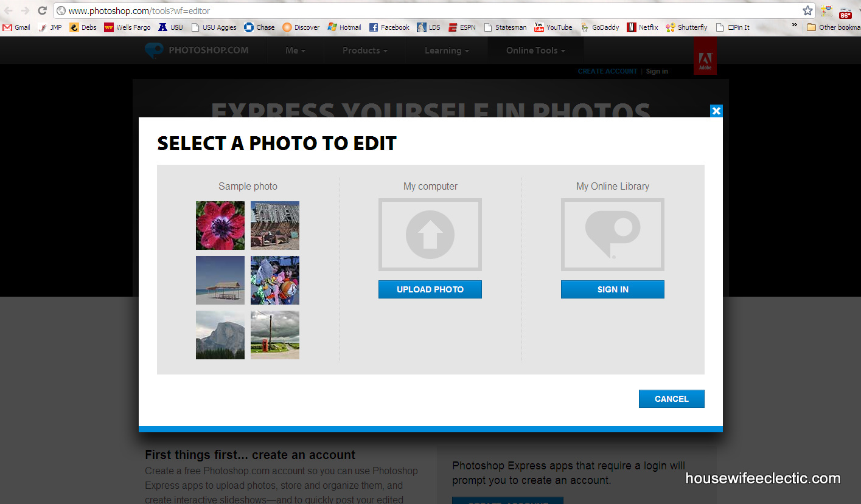
Task: Click the CANCEL button
Action: pyautogui.click(x=672, y=399)
